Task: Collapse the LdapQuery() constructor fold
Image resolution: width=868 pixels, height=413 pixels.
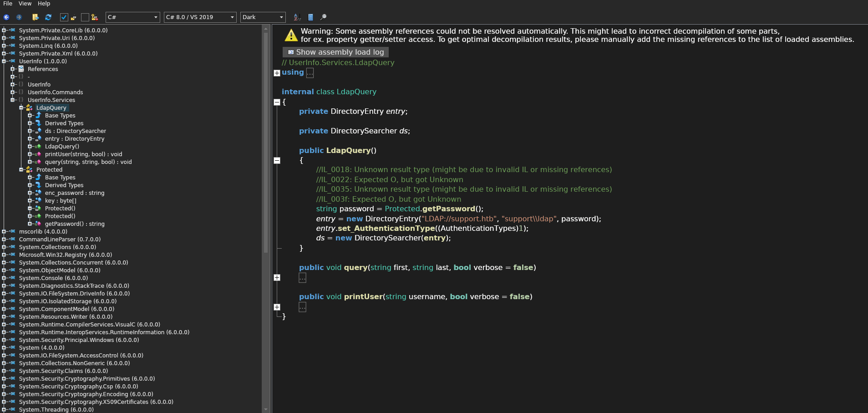Action: pos(277,160)
